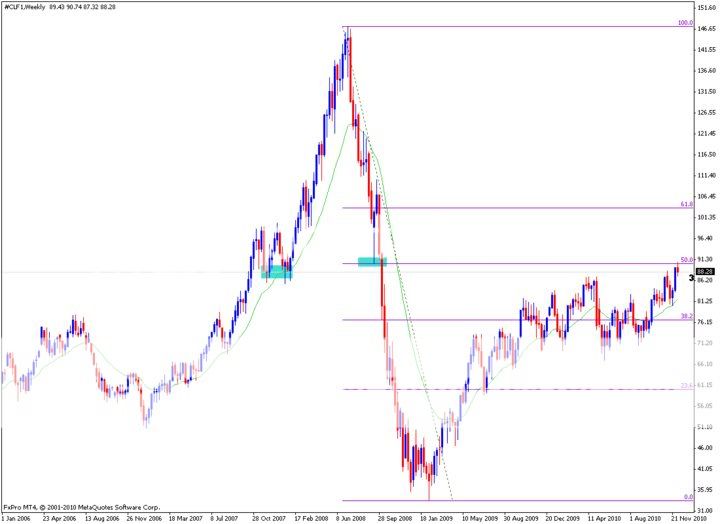The height and width of the screenshot is (524, 720).
Task: Click the 71.20 price axis label
Action: 706,343
